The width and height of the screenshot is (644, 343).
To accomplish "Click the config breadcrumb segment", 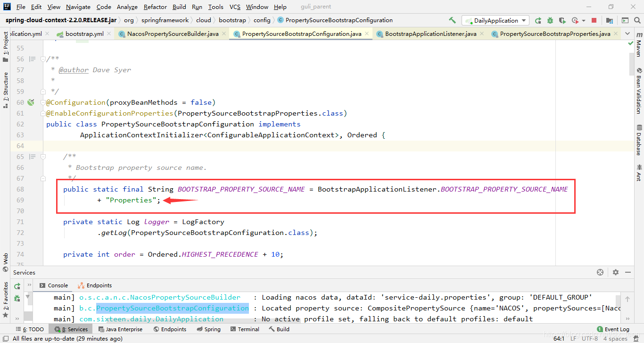I will click(262, 20).
